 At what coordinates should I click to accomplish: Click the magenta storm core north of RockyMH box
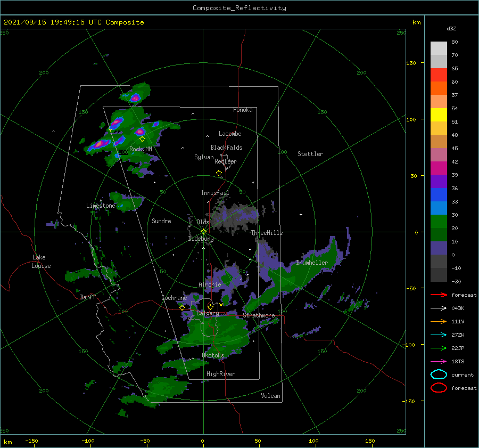(x=135, y=98)
